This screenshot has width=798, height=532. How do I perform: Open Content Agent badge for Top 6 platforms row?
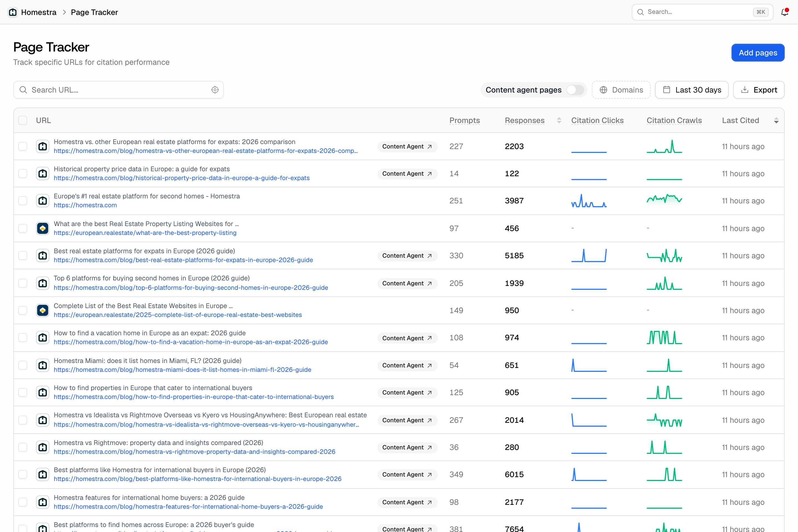pos(407,283)
